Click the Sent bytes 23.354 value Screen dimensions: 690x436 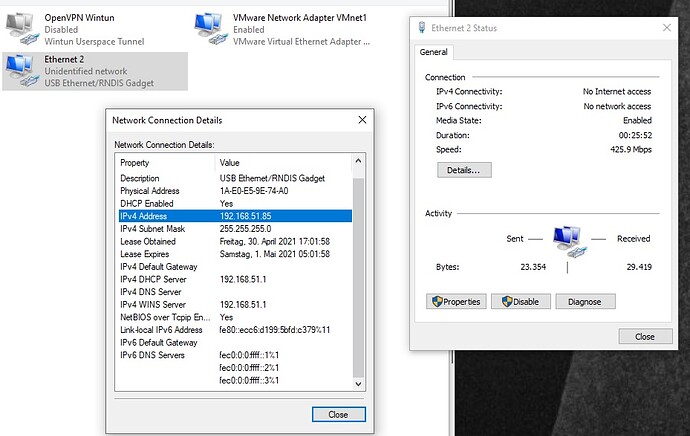[x=533, y=267]
